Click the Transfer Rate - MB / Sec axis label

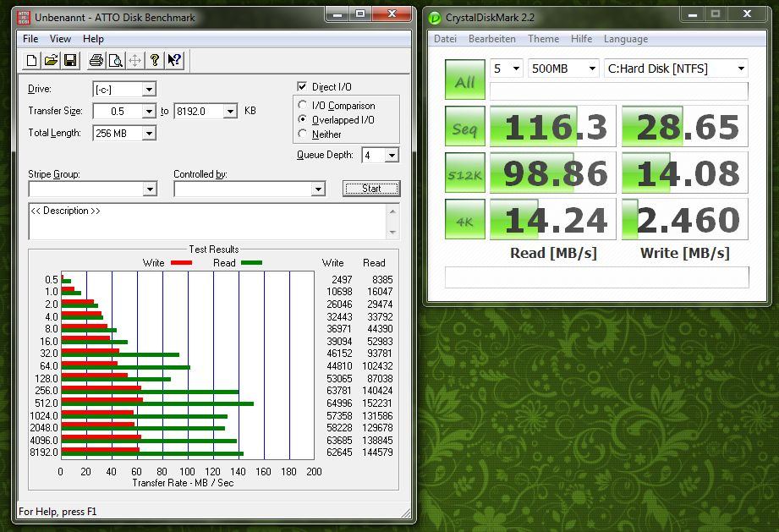tap(183, 483)
